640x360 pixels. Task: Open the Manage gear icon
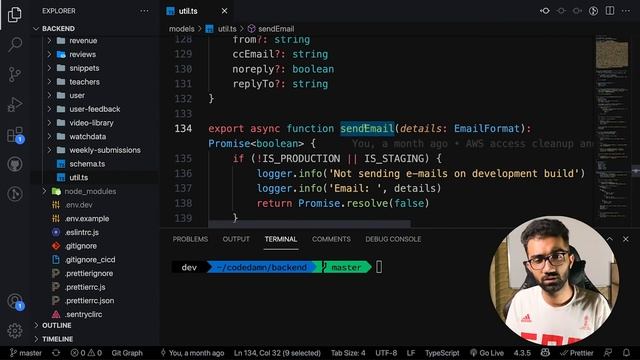tap(15, 330)
